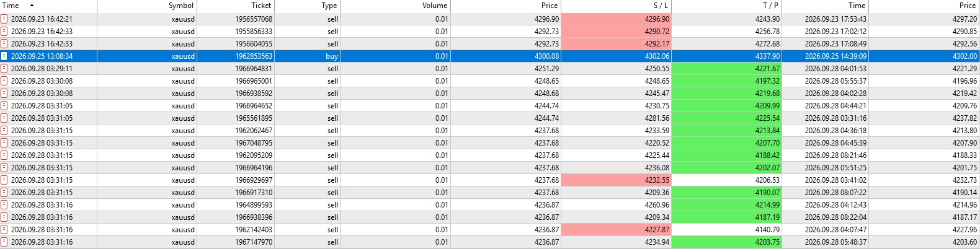Sort by the Volume column header

[x=395, y=6]
